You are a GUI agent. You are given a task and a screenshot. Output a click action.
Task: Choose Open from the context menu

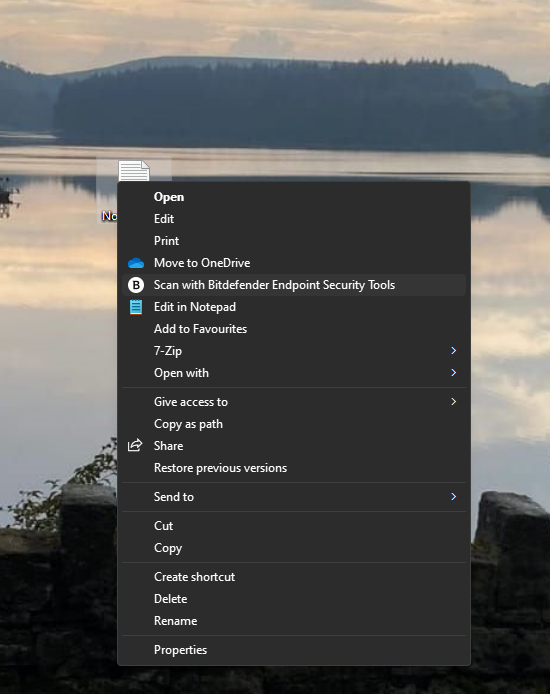(x=294, y=197)
